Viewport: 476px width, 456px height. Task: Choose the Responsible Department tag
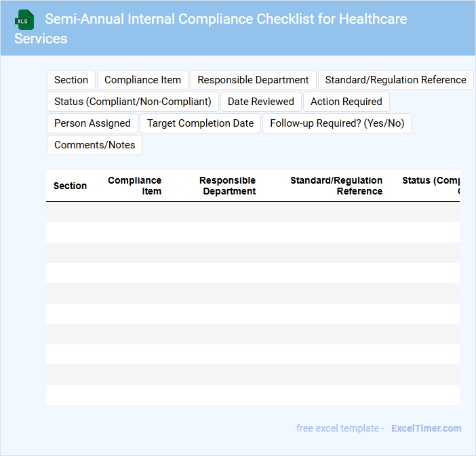pyautogui.click(x=253, y=80)
